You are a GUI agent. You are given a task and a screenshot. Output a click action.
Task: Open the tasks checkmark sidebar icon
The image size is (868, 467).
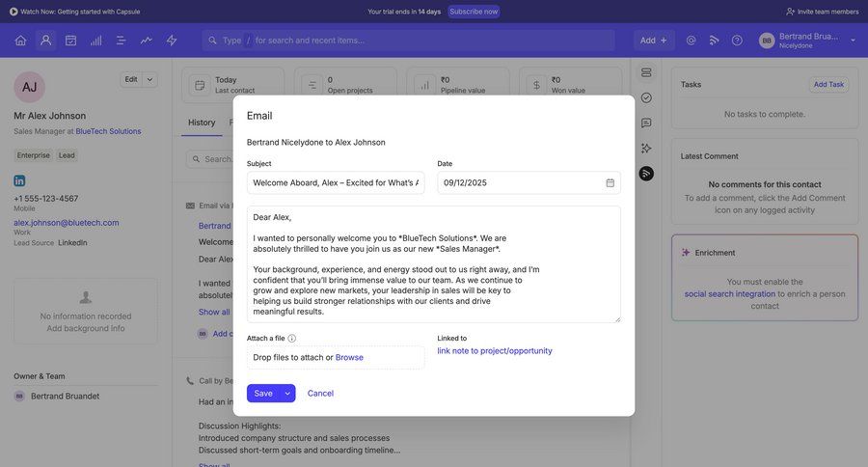pyautogui.click(x=646, y=97)
